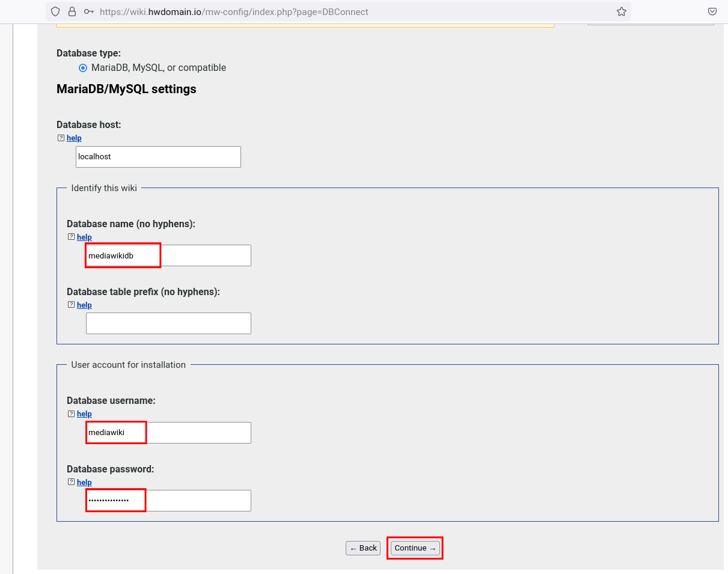The image size is (728, 574).
Task: Open help link for Database name
Action: click(84, 237)
